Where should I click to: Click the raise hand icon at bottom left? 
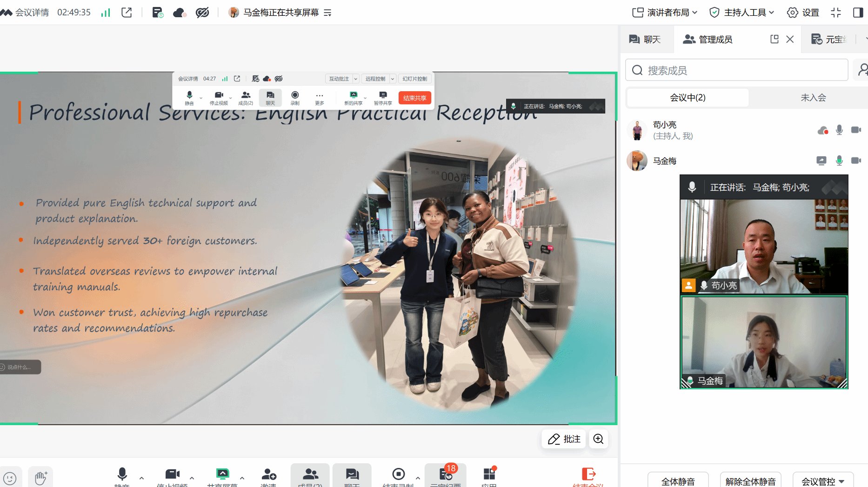pos(40,478)
